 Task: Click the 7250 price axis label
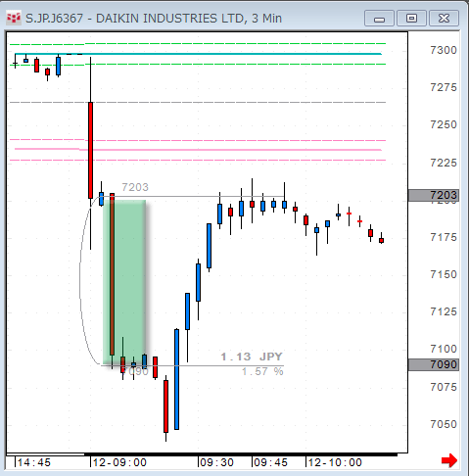(x=444, y=124)
